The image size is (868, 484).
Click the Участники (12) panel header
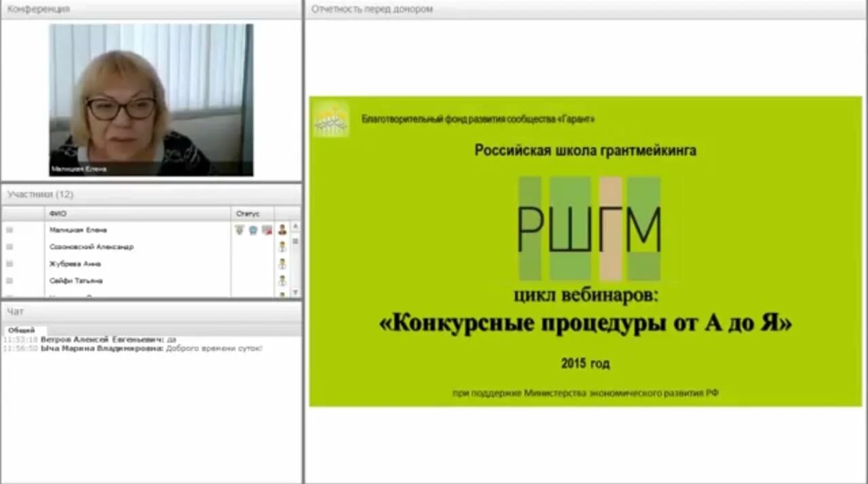pyautogui.click(x=151, y=194)
